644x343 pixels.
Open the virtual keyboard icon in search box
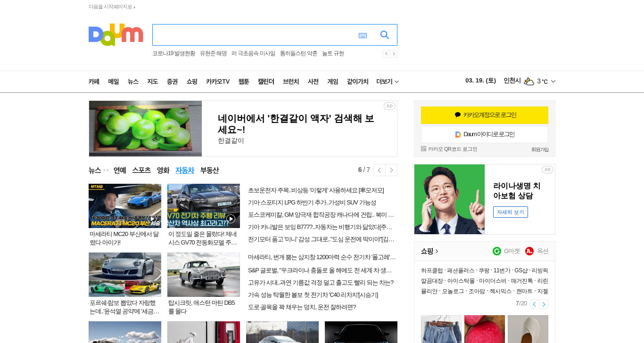pos(363,35)
